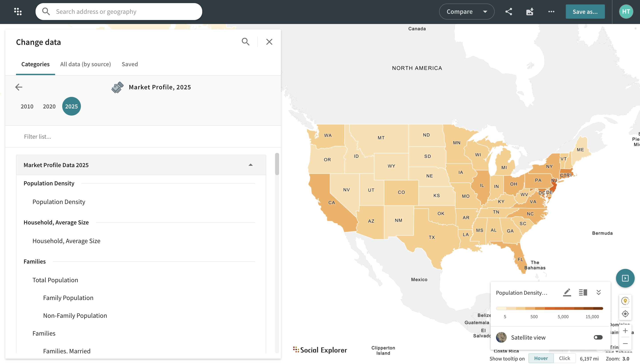Click the Save as... button
640x364 pixels.
pos(585,12)
